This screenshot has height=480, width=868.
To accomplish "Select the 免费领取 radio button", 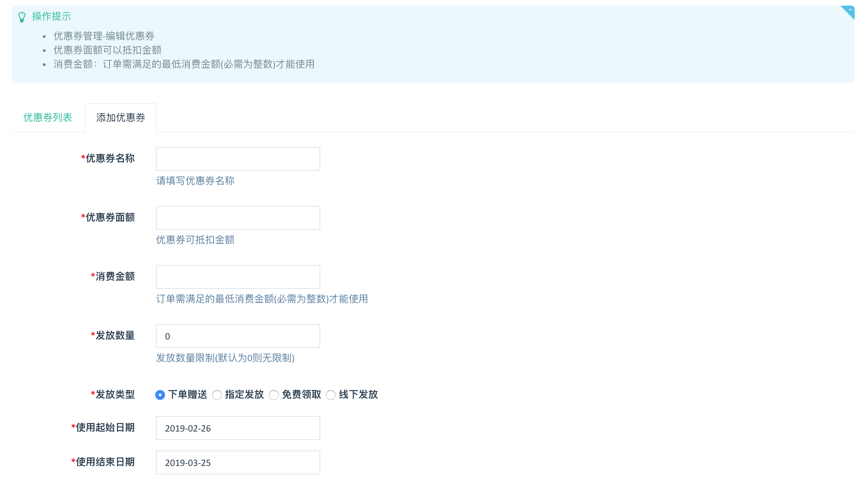I will (274, 395).
